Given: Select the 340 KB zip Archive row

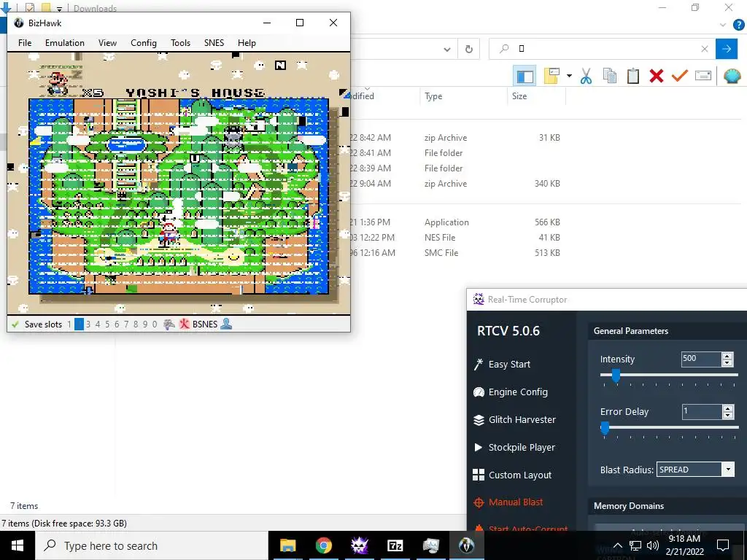Looking at the screenshot, I should [x=455, y=183].
